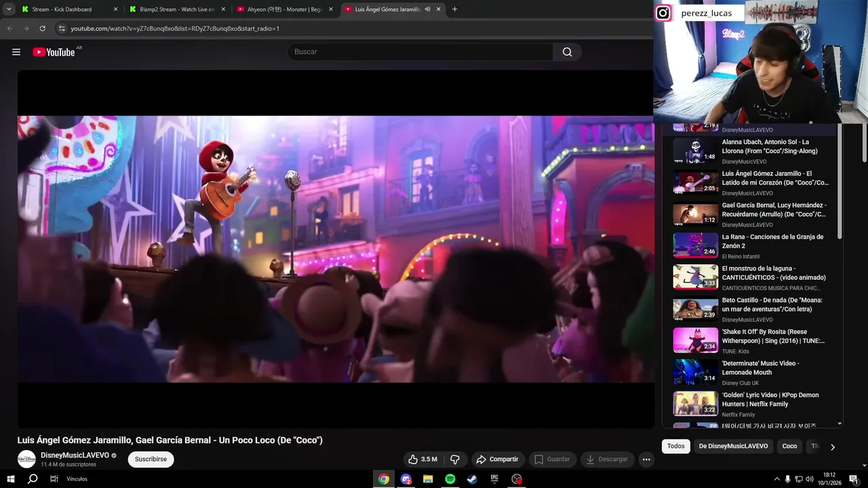
Task: Switch to Blamp2 Stream tab
Action: coord(176,9)
